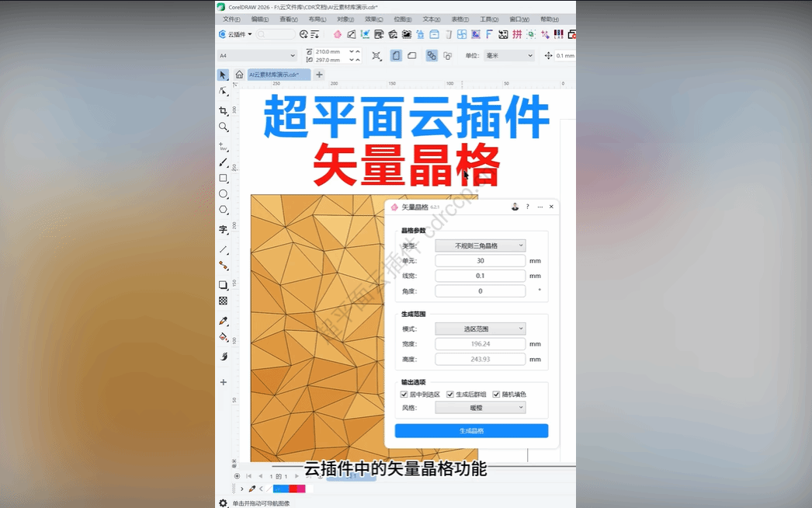
Task: Open the Welcome home screen icon
Action: click(x=239, y=75)
